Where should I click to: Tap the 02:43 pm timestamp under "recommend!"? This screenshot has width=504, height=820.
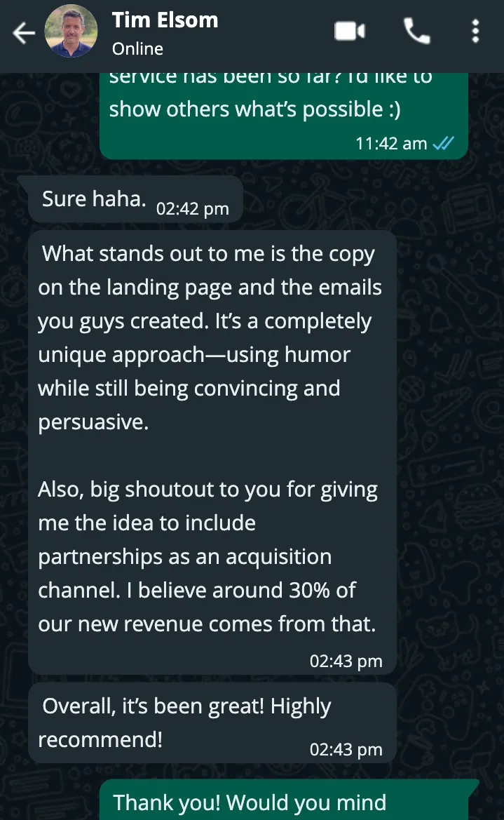(346, 749)
